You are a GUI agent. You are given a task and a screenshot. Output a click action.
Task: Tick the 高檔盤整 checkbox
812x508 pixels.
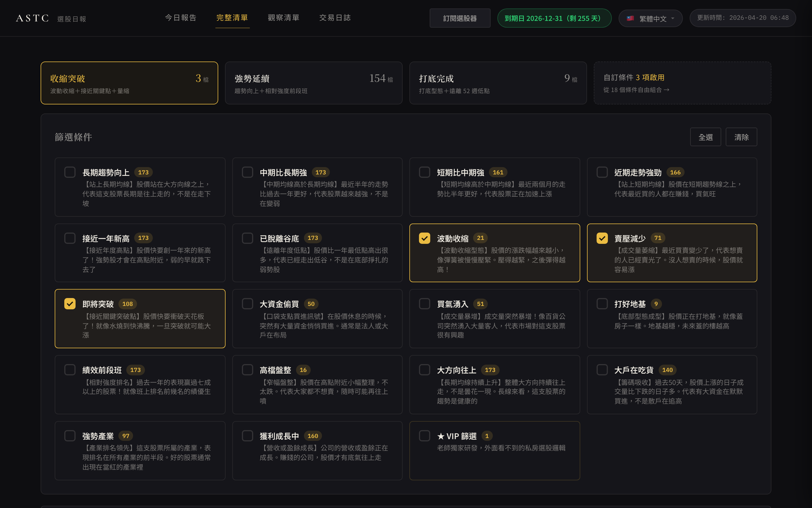(x=247, y=370)
